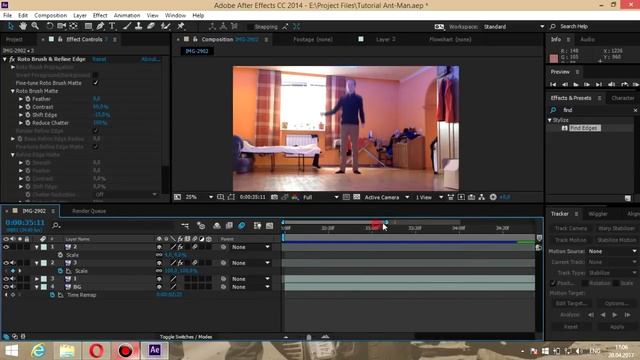Click the timeline search magnifier icon
Screen dimensions: 640x360
(x=56, y=225)
